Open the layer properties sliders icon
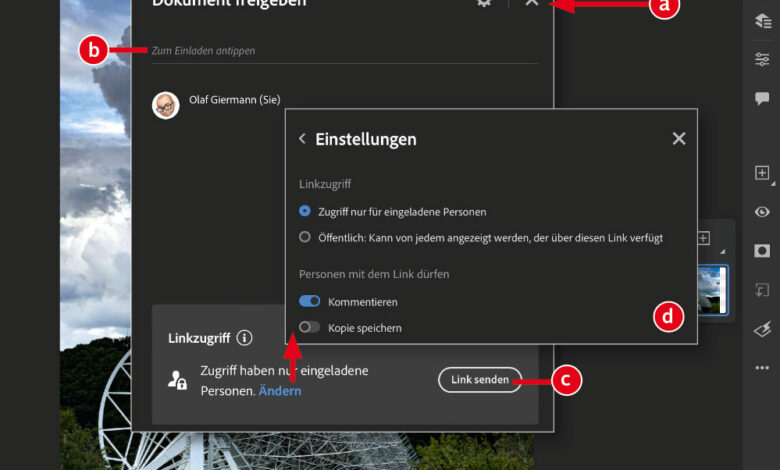 [x=762, y=59]
